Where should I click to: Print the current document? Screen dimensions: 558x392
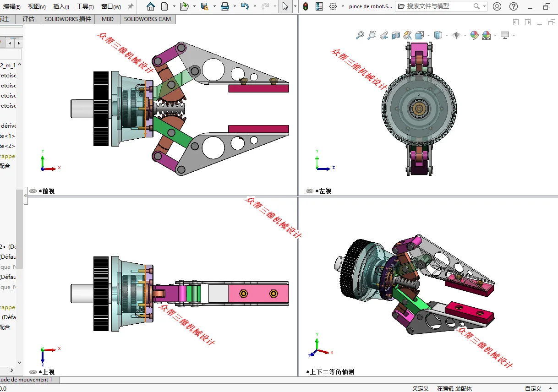click(225, 6)
